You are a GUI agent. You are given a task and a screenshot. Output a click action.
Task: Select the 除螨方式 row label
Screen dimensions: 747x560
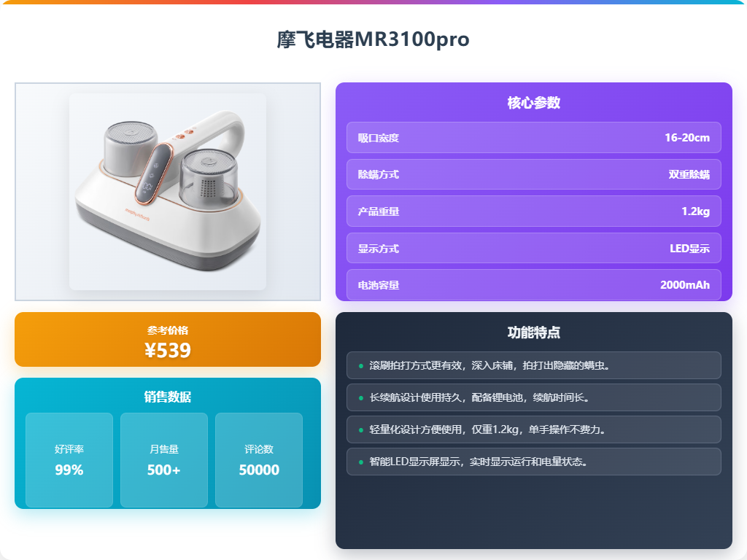click(379, 175)
